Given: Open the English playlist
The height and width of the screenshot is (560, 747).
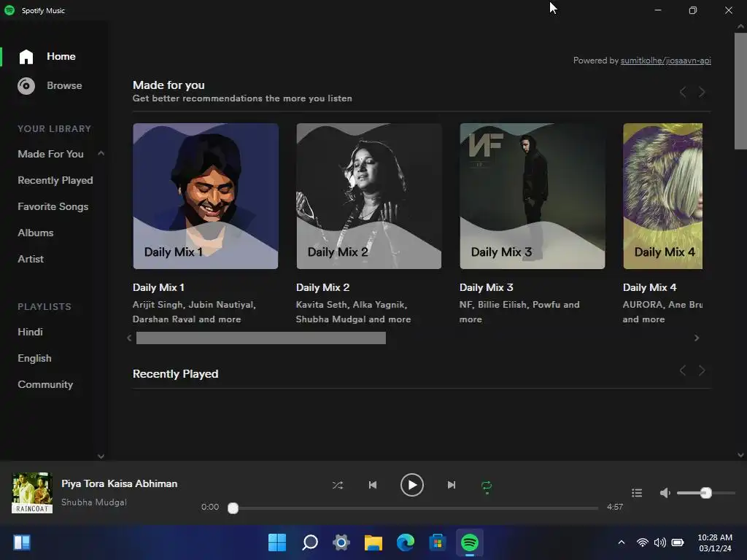Looking at the screenshot, I should [x=34, y=358].
